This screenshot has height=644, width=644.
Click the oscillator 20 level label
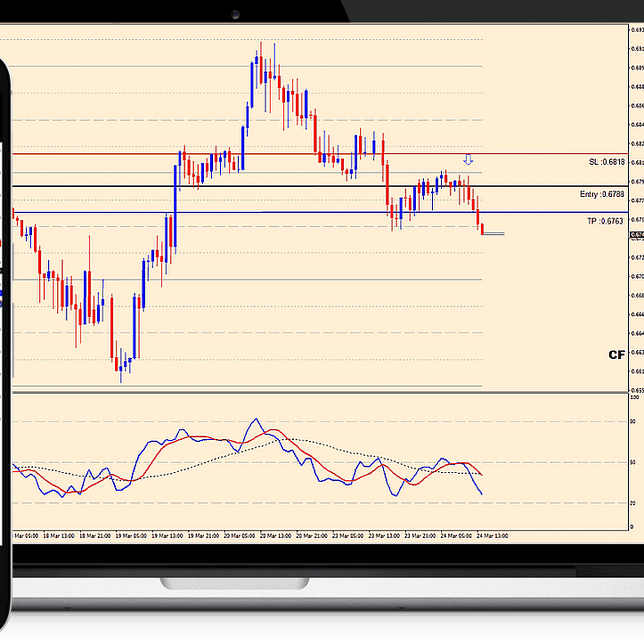click(x=633, y=503)
